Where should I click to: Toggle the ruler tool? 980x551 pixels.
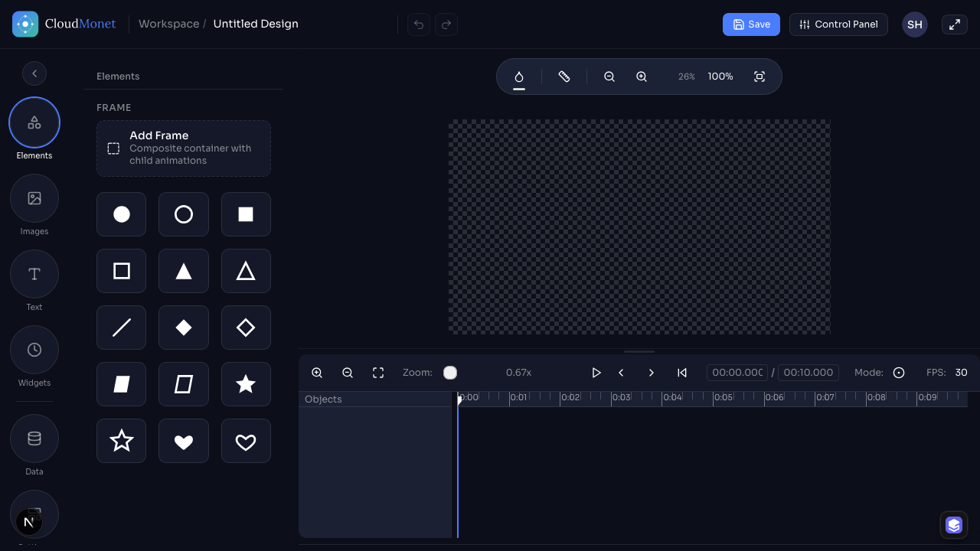pyautogui.click(x=564, y=77)
